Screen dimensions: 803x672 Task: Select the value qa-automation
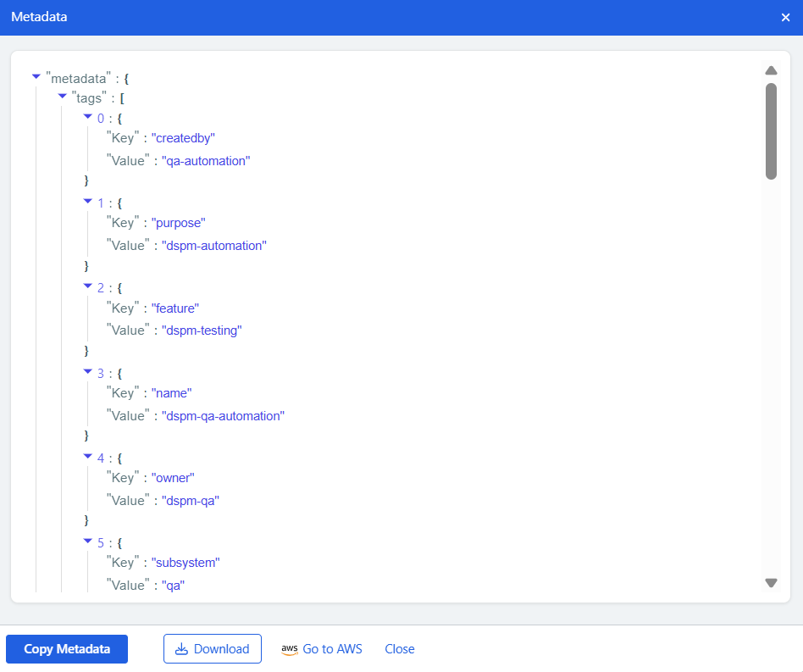(x=206, y=160)
